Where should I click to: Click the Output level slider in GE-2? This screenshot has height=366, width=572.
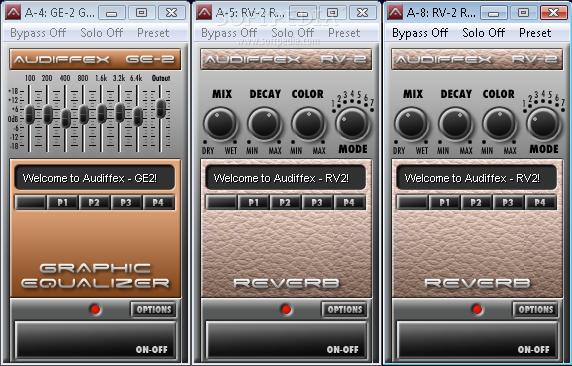coord(161,108)
